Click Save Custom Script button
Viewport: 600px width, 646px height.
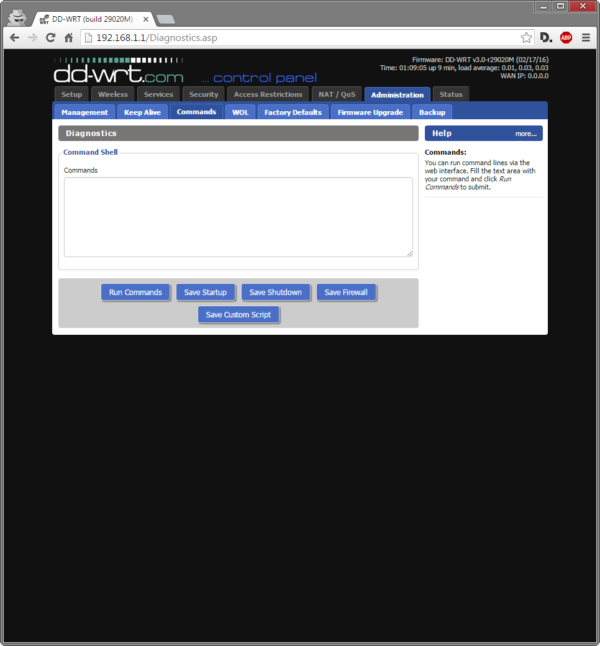click(x=238, y=314)
